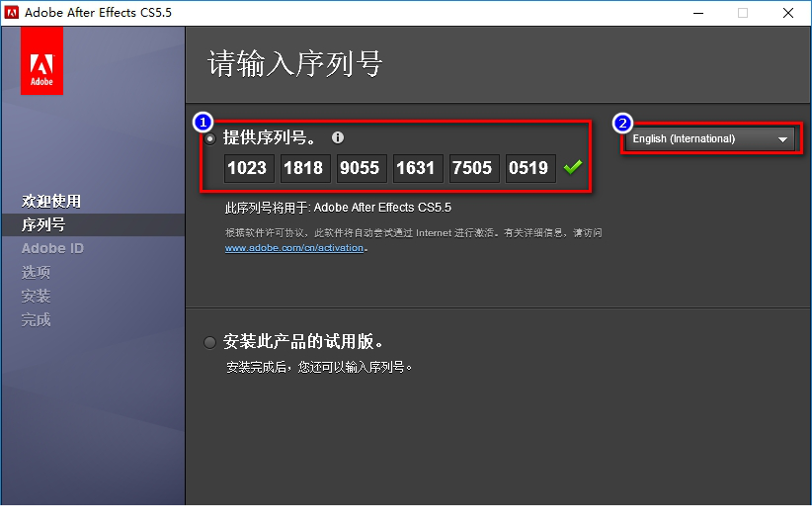Click the serial field containing 1631

(x=418, y=168)
